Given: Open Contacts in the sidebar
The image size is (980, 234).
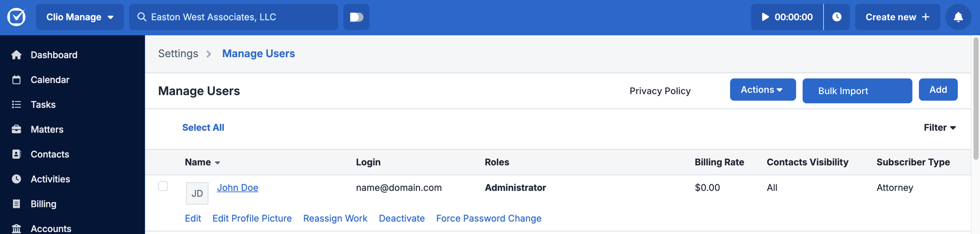Looking at the screenshot, I should [50, 154].
